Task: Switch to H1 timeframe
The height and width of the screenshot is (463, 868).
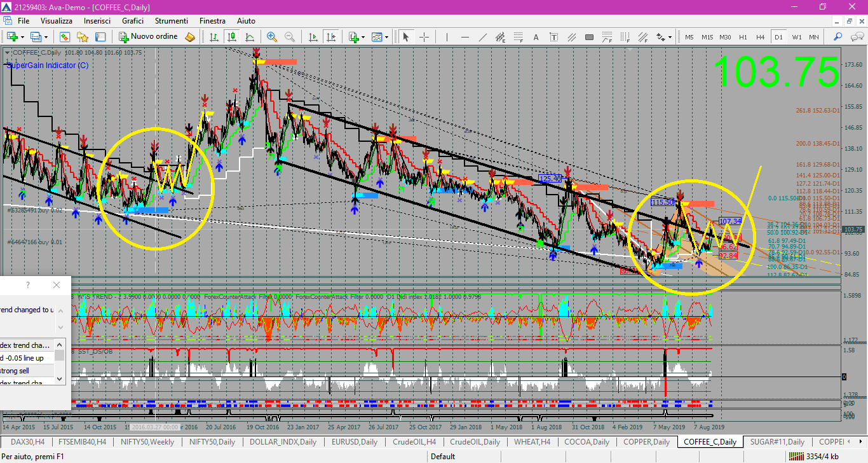Action: click(x=743, y=37)
